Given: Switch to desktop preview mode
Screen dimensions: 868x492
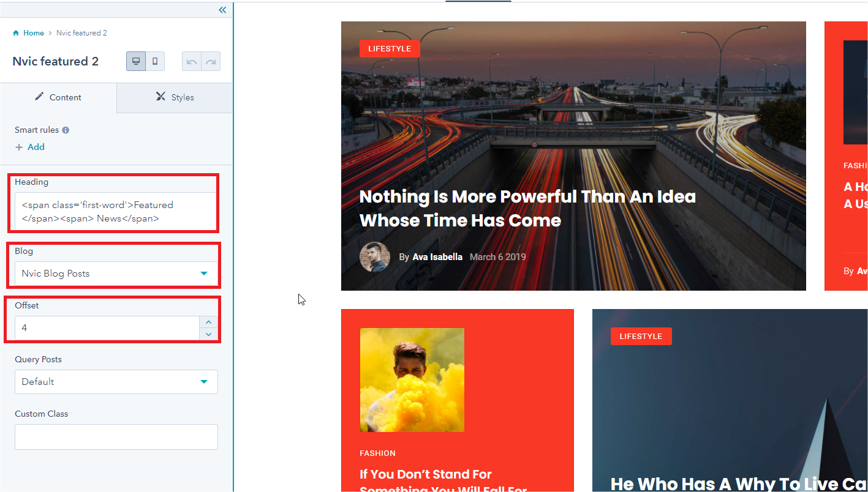Looking at the screenshot, I should click(x=136, y=61).
